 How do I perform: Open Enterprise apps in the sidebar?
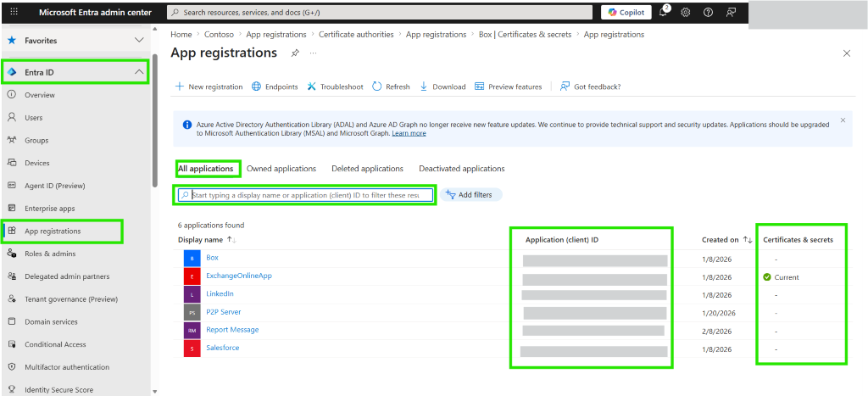click(50, 209)
